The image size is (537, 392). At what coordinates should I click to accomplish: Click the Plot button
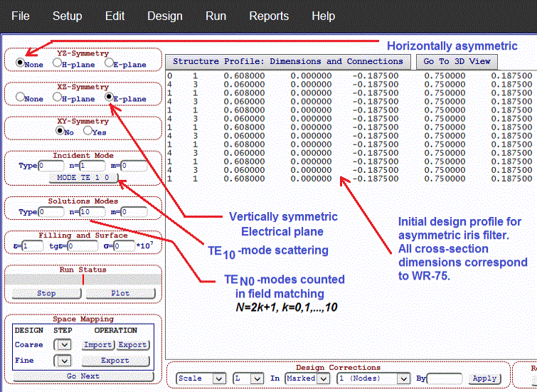(118, 292)
